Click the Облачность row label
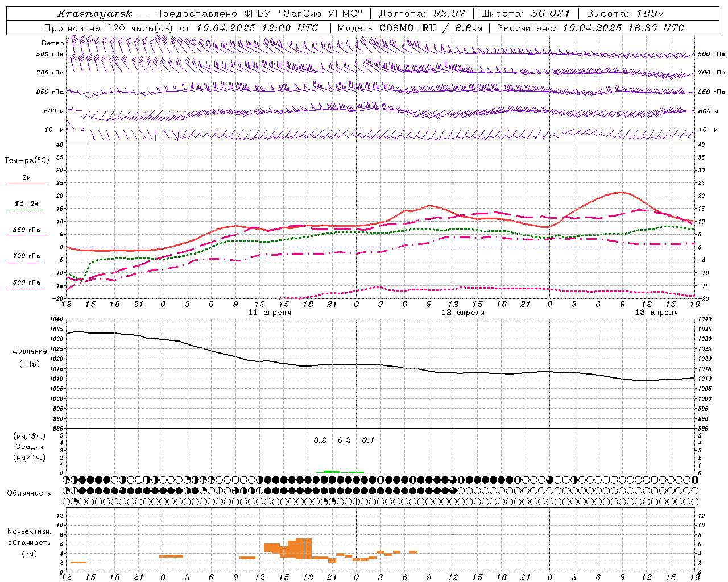Viewport: 728px width, 582px height. (29, 493)
